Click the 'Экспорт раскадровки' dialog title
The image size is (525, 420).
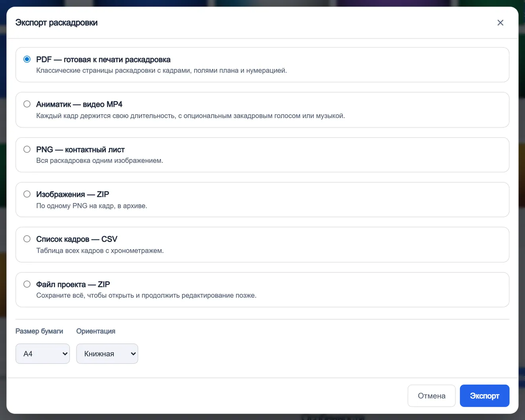point(56,23)
